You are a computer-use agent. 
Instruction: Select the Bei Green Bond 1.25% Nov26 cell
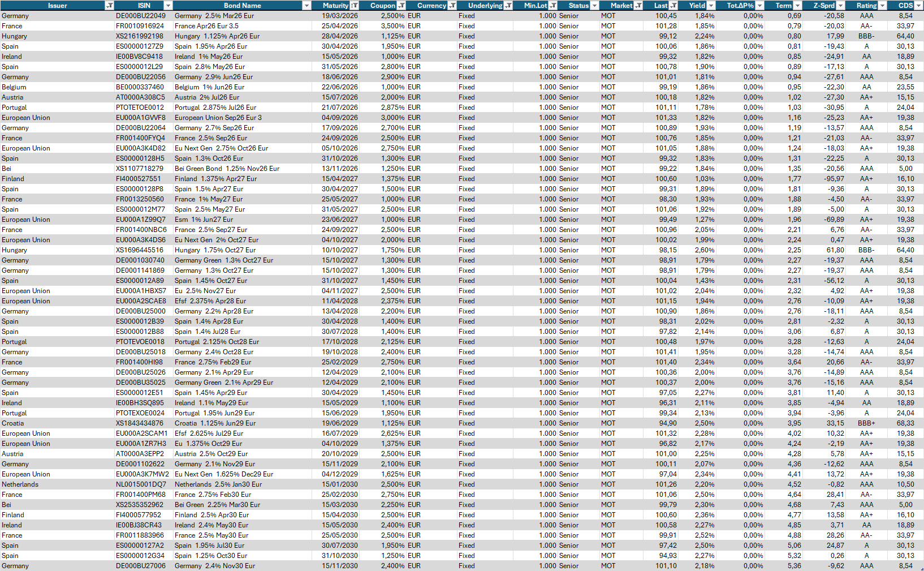pos(227,169)
